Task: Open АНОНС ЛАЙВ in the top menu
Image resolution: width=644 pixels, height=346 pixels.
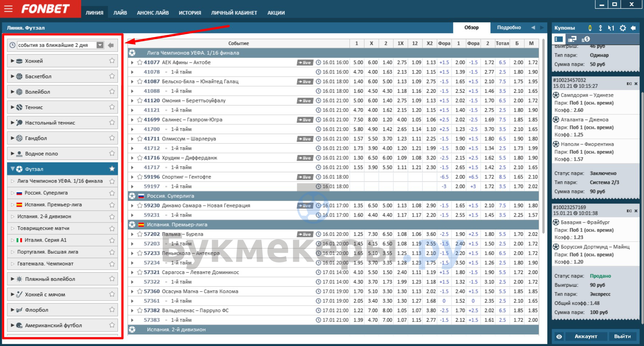Action: [153, 13]
